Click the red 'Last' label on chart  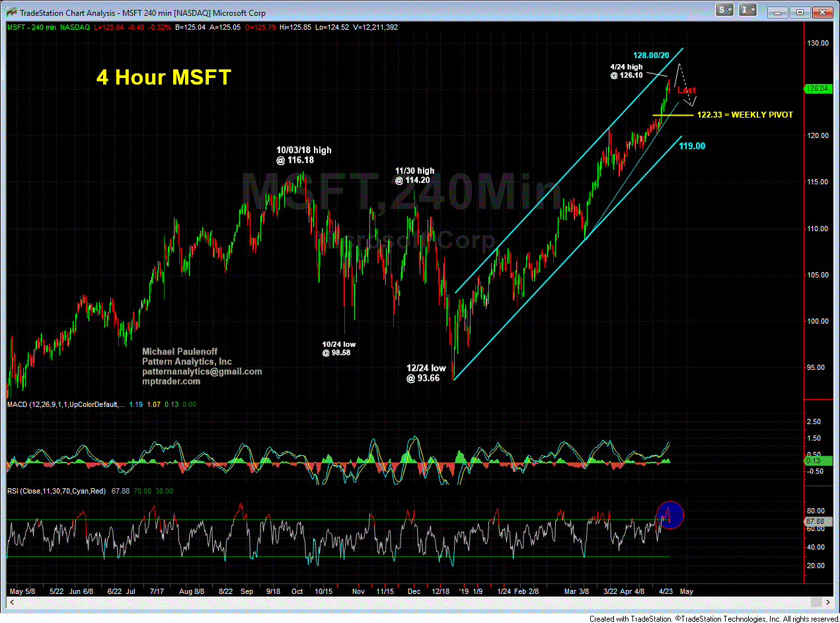coord(687,90)
